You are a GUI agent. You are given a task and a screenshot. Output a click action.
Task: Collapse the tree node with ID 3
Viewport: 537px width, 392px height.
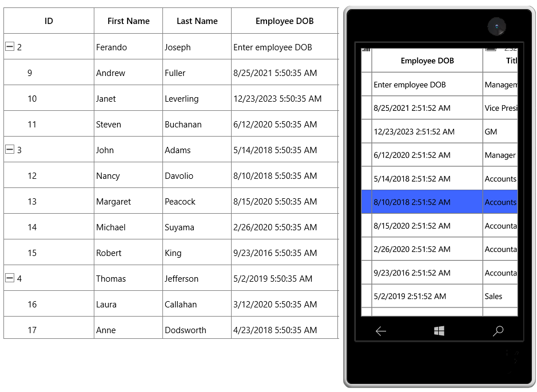tap(10, 150)
